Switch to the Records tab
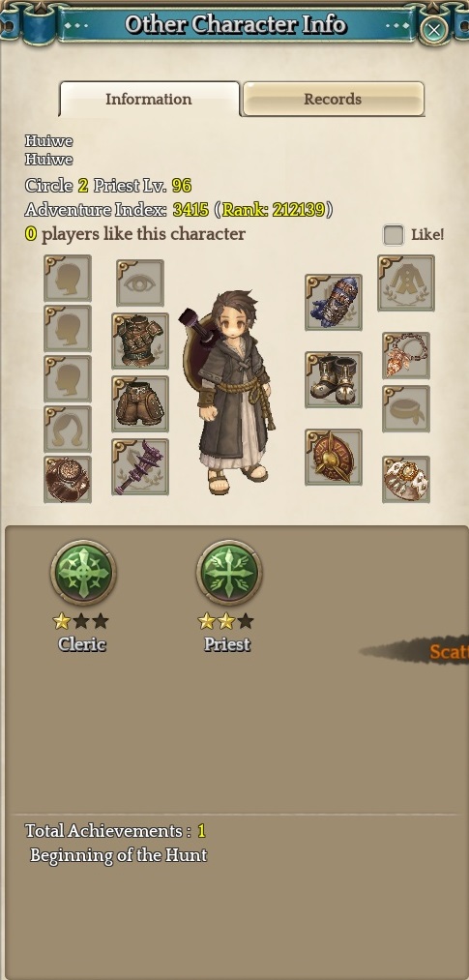The width and height of the screenshot is (469, 980). point(334,99)
